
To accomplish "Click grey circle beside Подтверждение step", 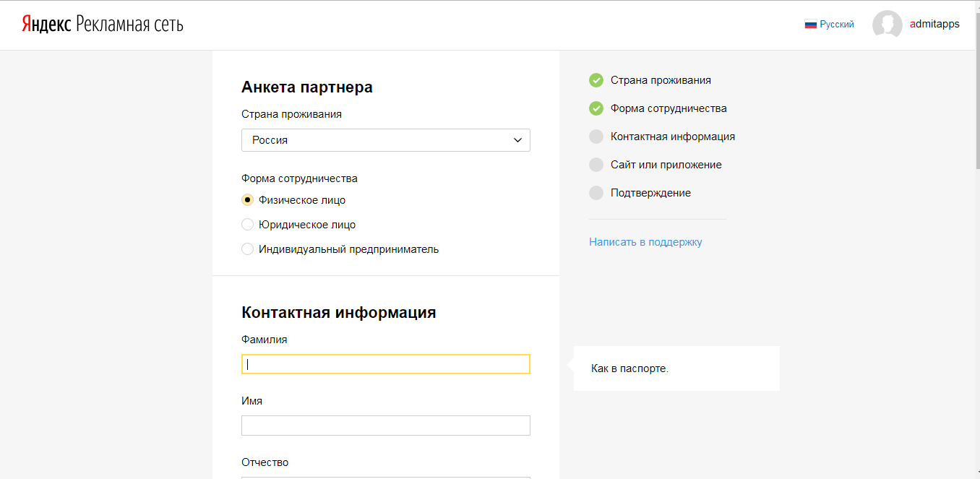I will pos(596,193).
